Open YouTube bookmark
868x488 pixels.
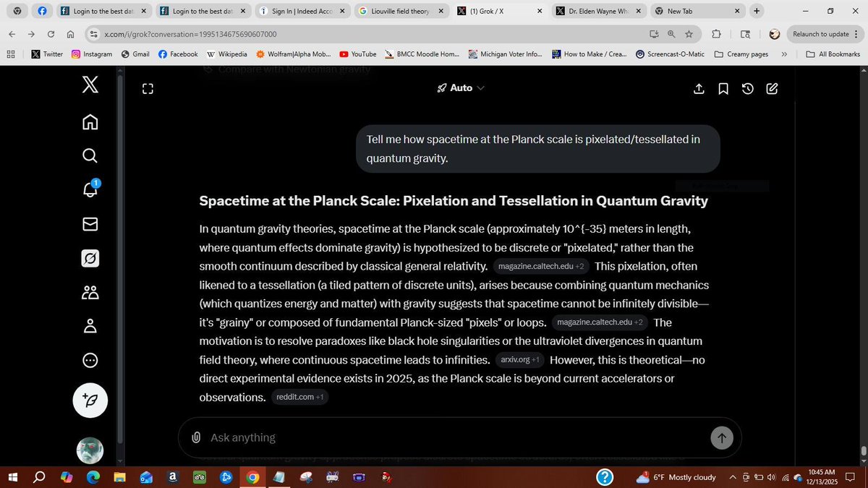358,54
